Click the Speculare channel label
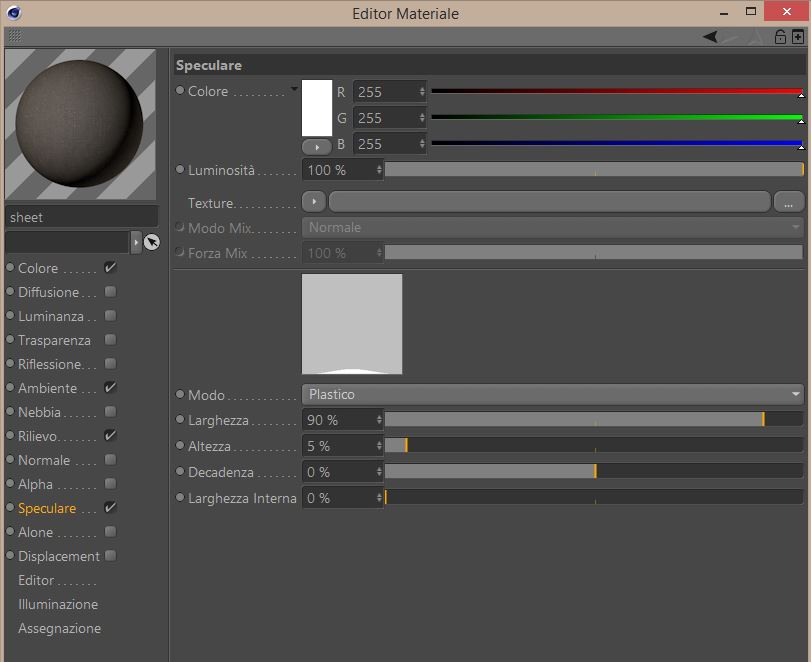Image resolution: width=811 pixels, height=662 pixels. click(46, 508)
